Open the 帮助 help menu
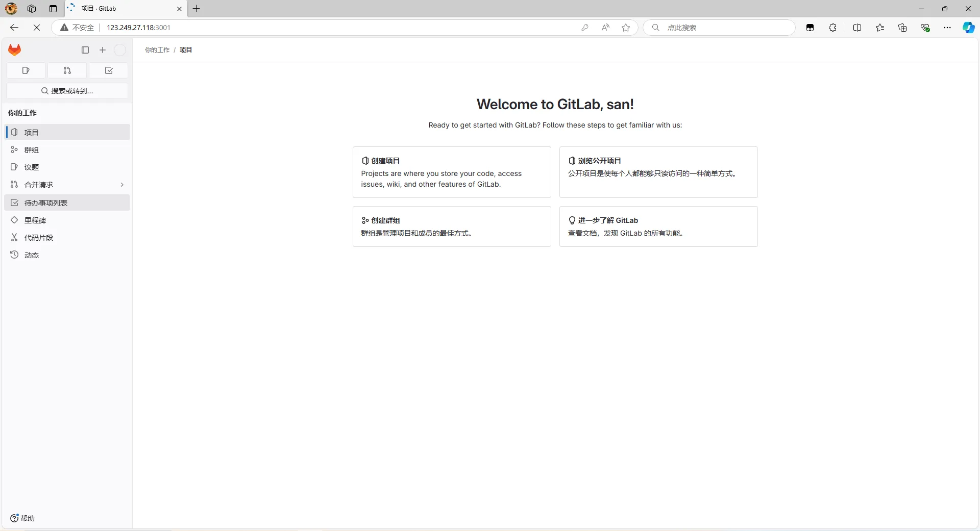Viewport: 980px width, 531px height. click(22, 518)
